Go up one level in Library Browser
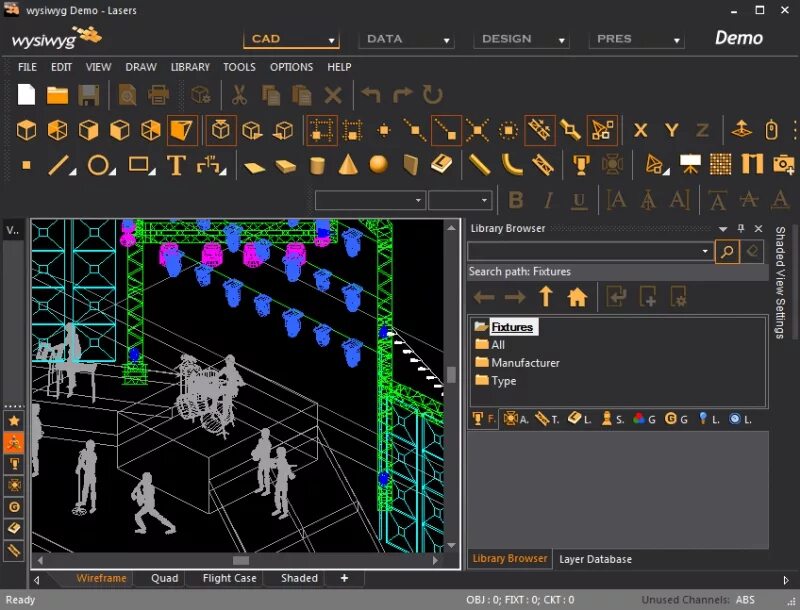This screenshot has height=610, width=800. click(546, 296)
